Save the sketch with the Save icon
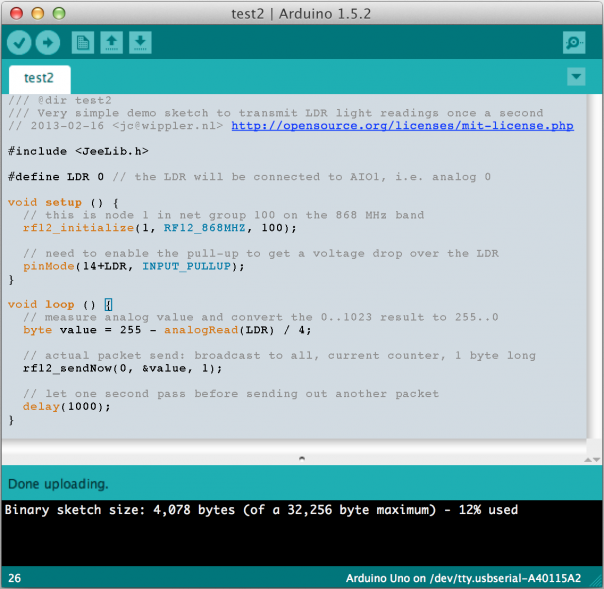Screen dimensions: 604x589 coord(140,42)
